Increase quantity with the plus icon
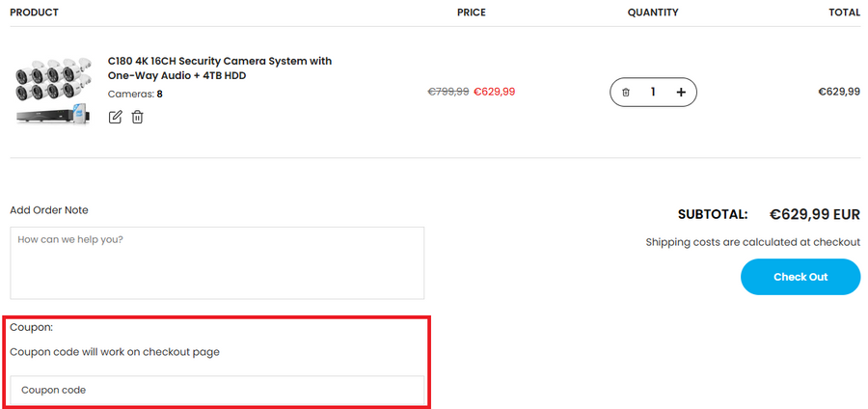 (x=681, y=92)
